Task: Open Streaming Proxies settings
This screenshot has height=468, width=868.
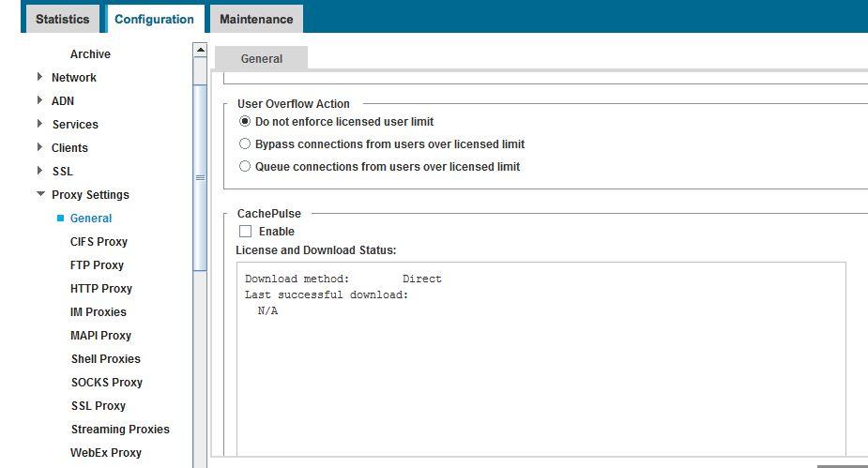Action: (x=120, y=430)
